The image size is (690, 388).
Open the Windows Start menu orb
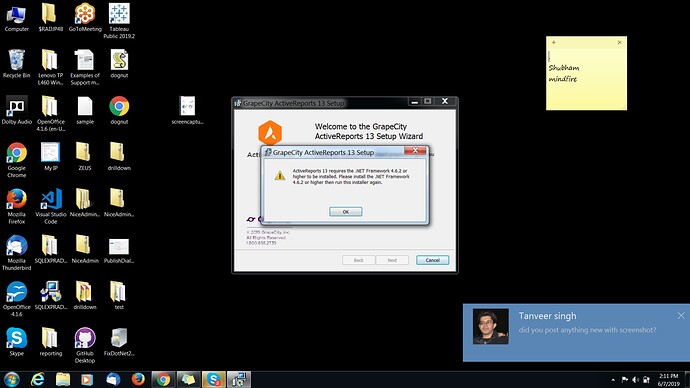11,379
